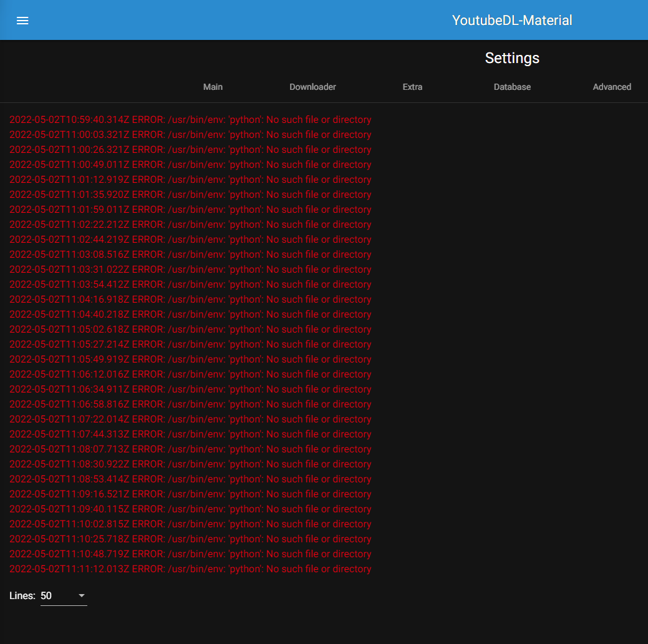
Task: Switch to the Main settings tab
Action: point(213,87)
